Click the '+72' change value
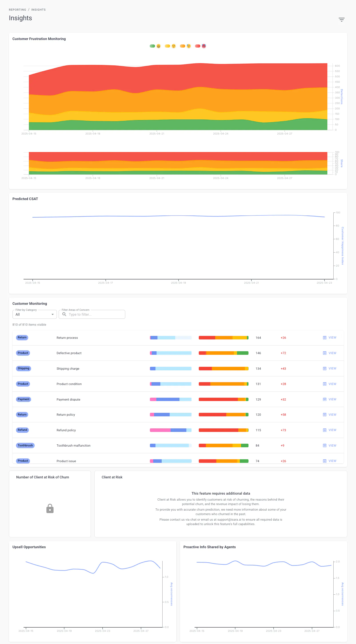The height and width of the screenshot is (644, 356). coord(283,353)
